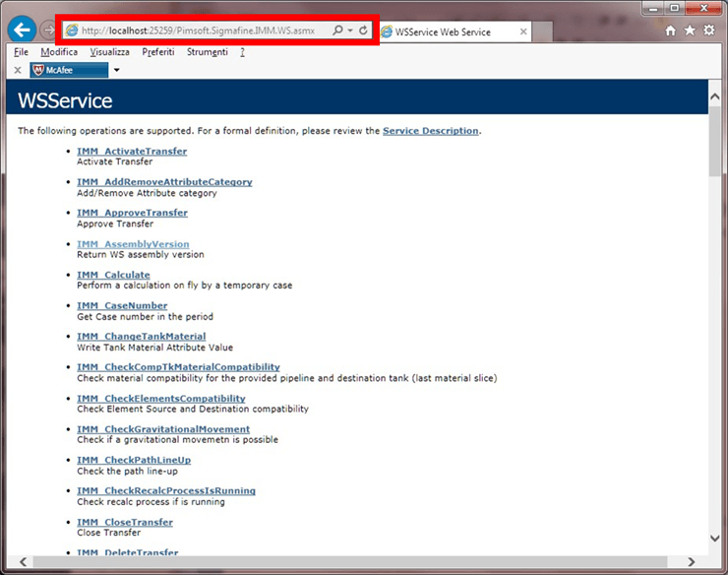The width and height of the screenshot is (728, 575).
Task: Close the McAfee toolbar with X
Action: (x=18, y=70)
